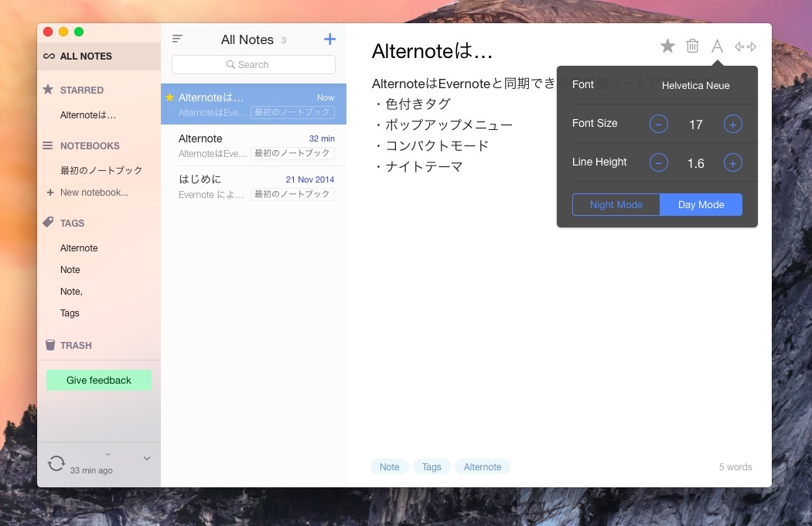The width and height of the screenshot is (812, 526).
Task: Select the Note tag in sidebar
Action: pyautogui.click(x=70, y=270)
